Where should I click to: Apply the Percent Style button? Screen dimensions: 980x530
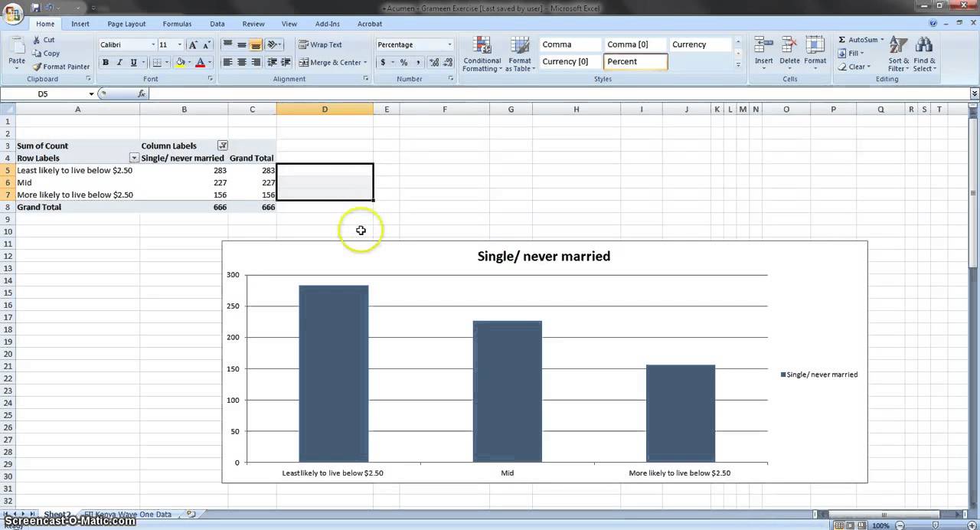(403, 63)
